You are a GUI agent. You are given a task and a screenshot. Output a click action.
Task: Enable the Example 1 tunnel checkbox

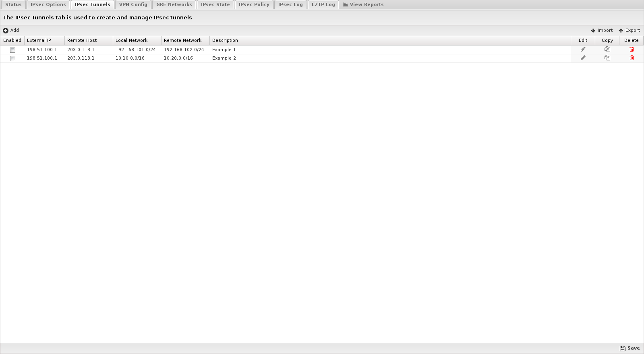pos(12,50)
